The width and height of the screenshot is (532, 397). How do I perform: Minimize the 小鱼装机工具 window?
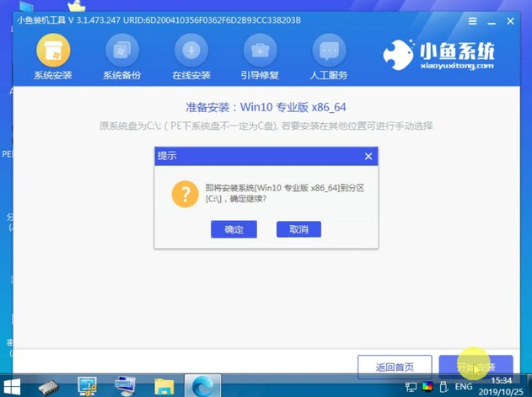point(492,23)
